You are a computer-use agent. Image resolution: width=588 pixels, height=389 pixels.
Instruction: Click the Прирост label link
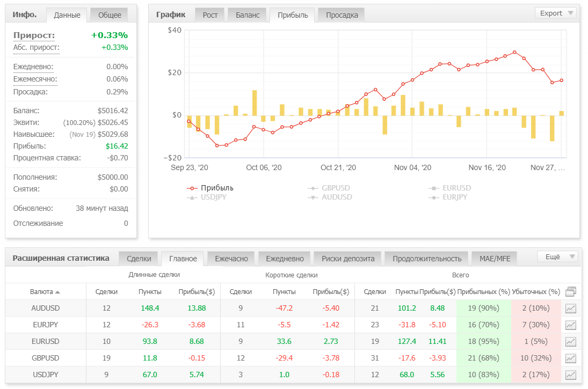click(34, 35)
